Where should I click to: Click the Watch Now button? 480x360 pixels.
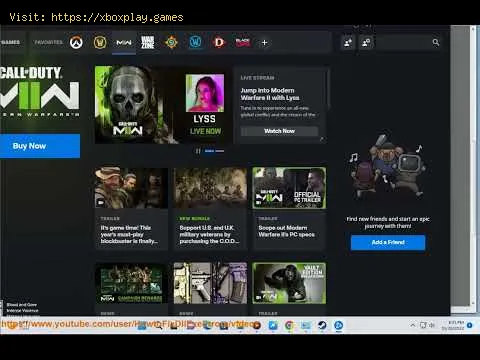(x=279, y=131)
